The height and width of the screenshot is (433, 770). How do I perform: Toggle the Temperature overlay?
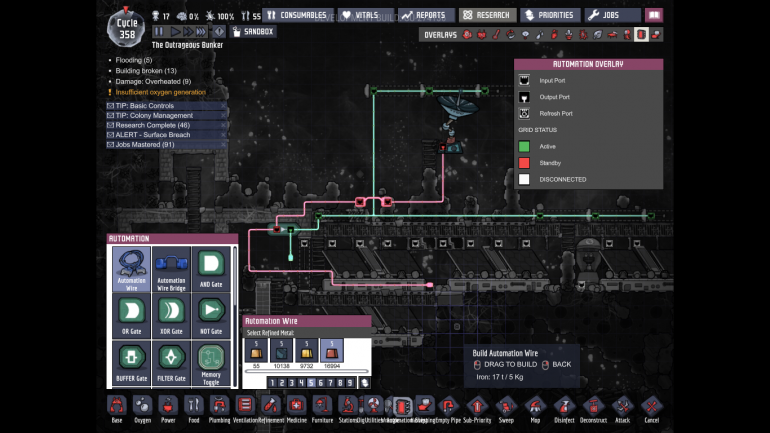click(496, 35)
